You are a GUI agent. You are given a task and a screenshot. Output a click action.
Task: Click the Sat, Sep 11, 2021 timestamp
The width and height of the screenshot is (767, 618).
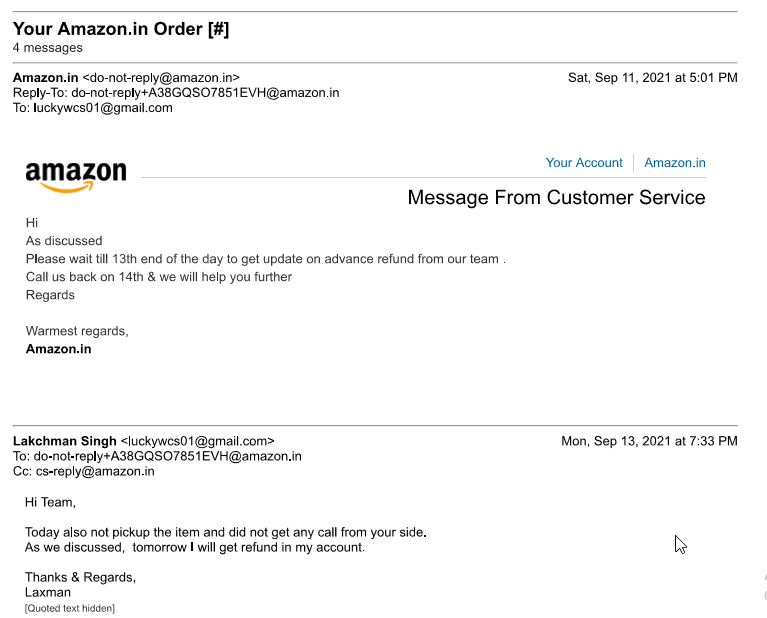(652, 77)
